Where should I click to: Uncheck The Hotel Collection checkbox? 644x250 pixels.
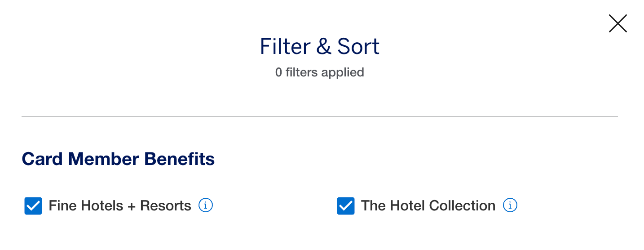click(346, 206)
